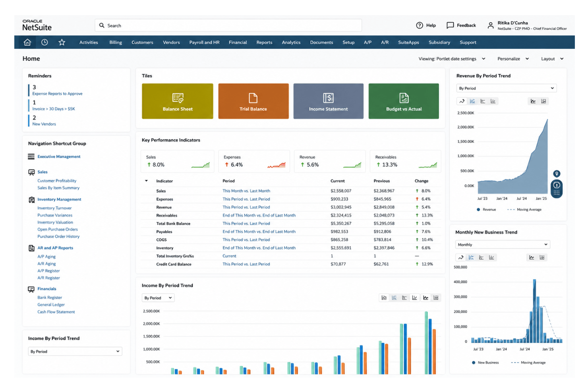
Task: Select the first area chart icon above the income bar chart
Action: tap(384, 297)
